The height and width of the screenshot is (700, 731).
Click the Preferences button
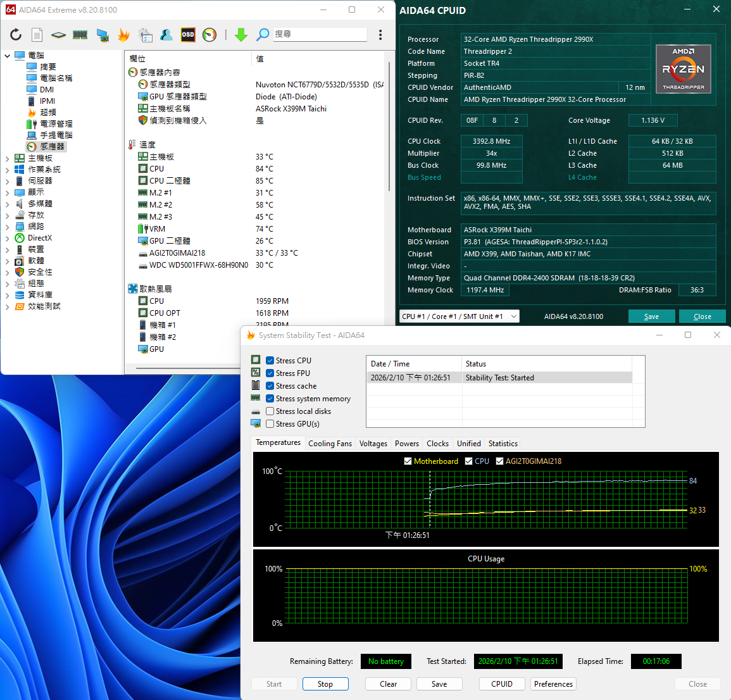tap(553, 684)
